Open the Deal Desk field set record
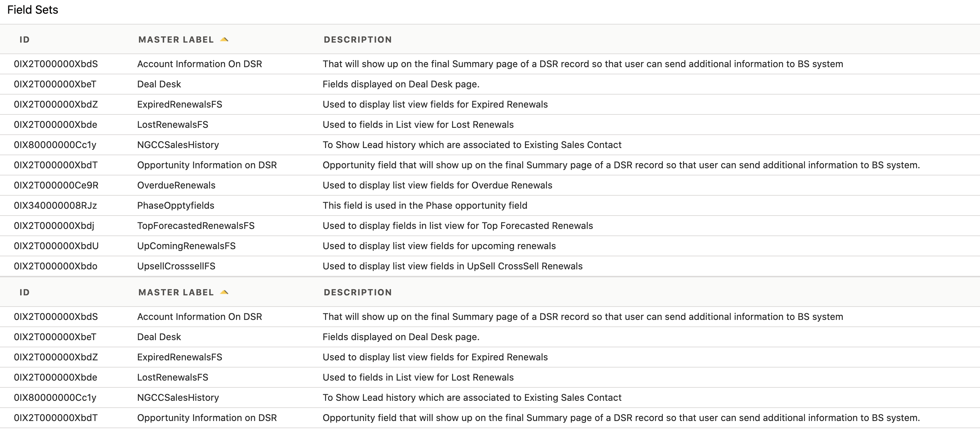Viewport: 980px width, 434px height. pos(159,84)
